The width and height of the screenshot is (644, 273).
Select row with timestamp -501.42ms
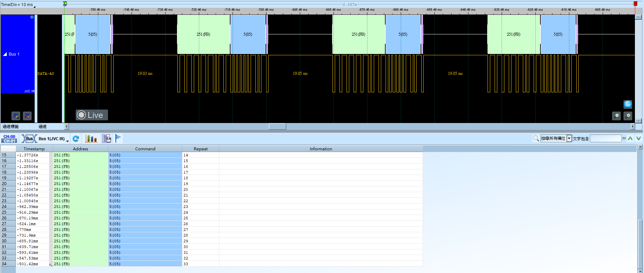[212, 264]
